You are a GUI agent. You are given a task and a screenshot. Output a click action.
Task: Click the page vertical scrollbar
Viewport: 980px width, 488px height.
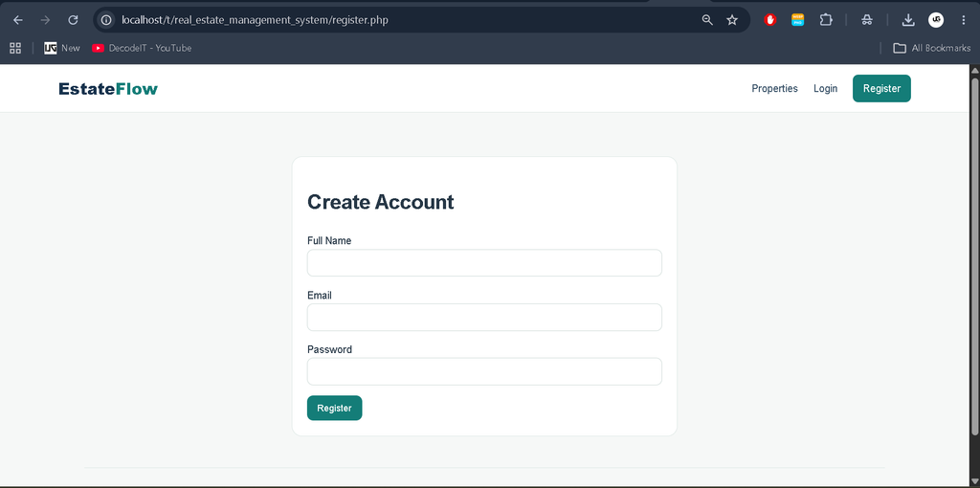pyautogui.click(x=974, y=256)
